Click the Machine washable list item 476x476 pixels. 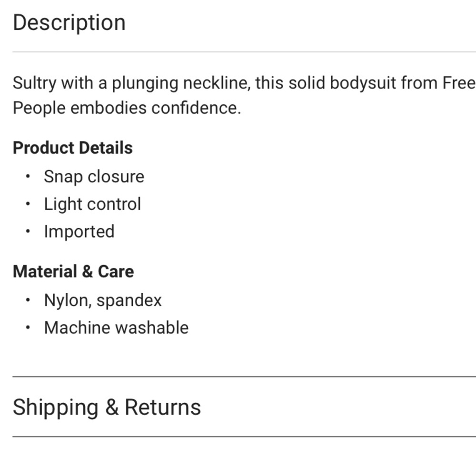[116, 328]
